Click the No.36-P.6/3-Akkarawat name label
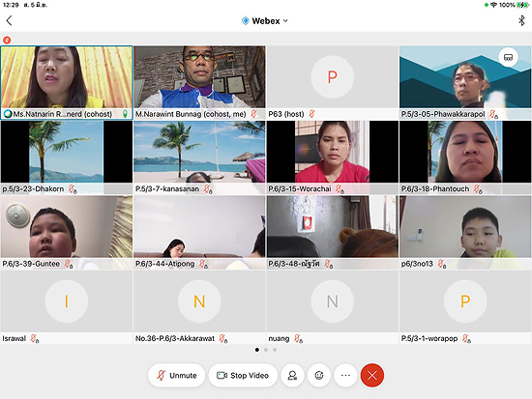The width and height of the screenshot is (532, 399). pyautogui.click(x=175, y=338)
